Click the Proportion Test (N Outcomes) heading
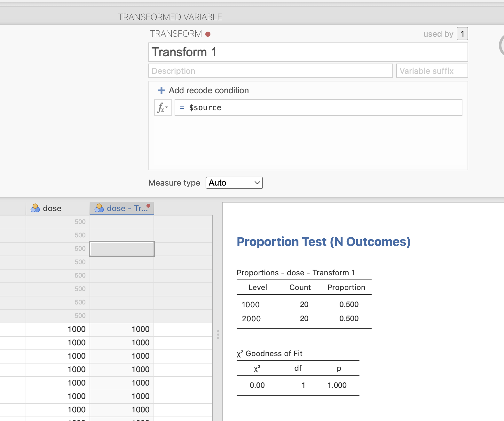The width and height of the screenshot is (504, 421). pyautogui.click(x=323, y=242)
